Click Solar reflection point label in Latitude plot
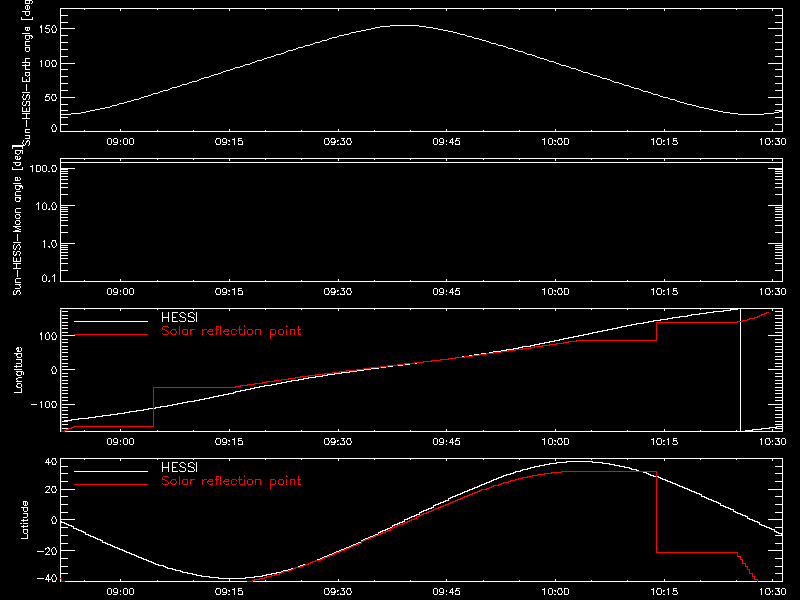 click(x=231, y=481)
